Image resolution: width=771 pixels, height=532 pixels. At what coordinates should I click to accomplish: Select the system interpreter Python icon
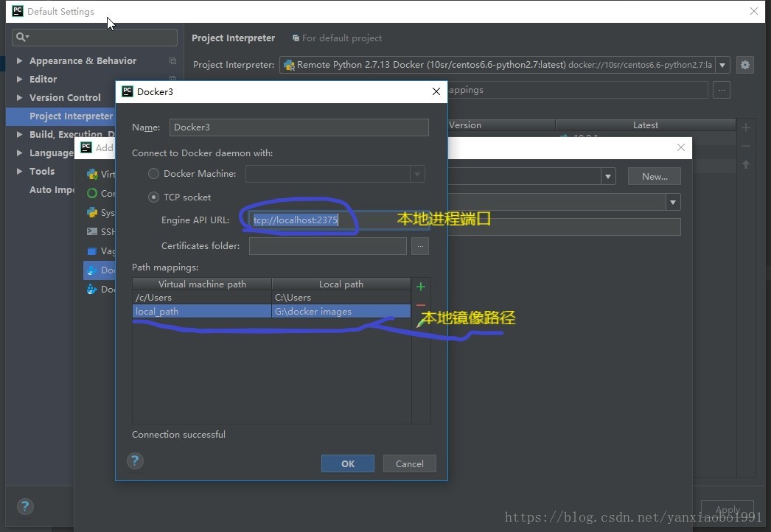tap(92, 212)
